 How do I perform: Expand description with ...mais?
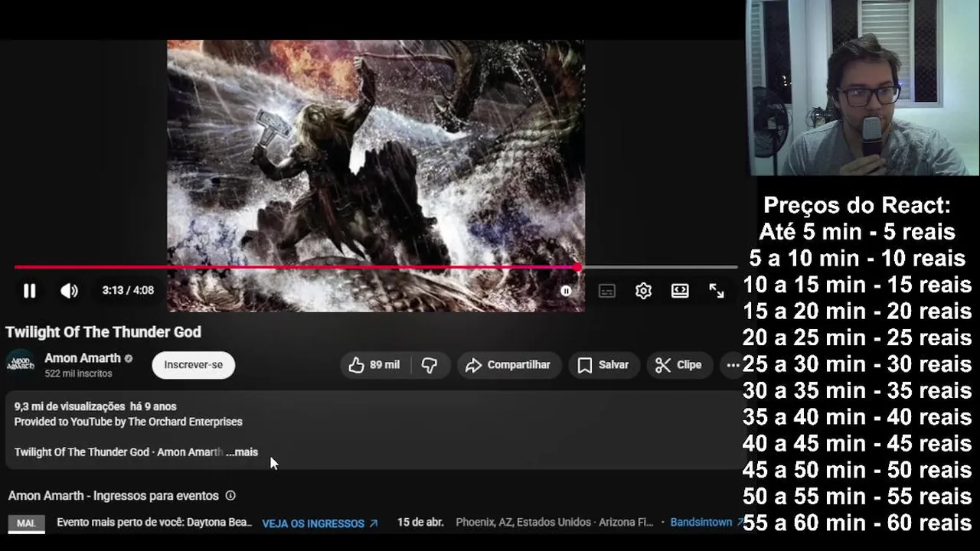click(242, 452)
